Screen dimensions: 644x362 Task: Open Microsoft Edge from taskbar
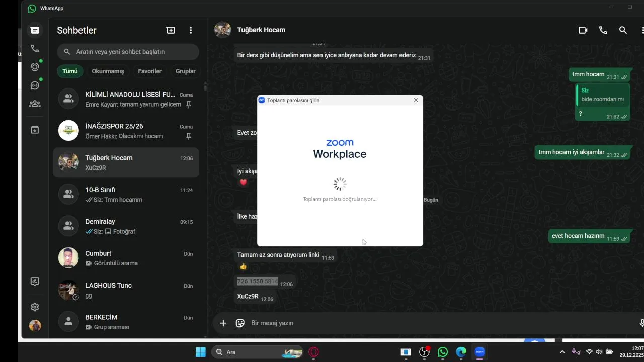click(461, 352)
